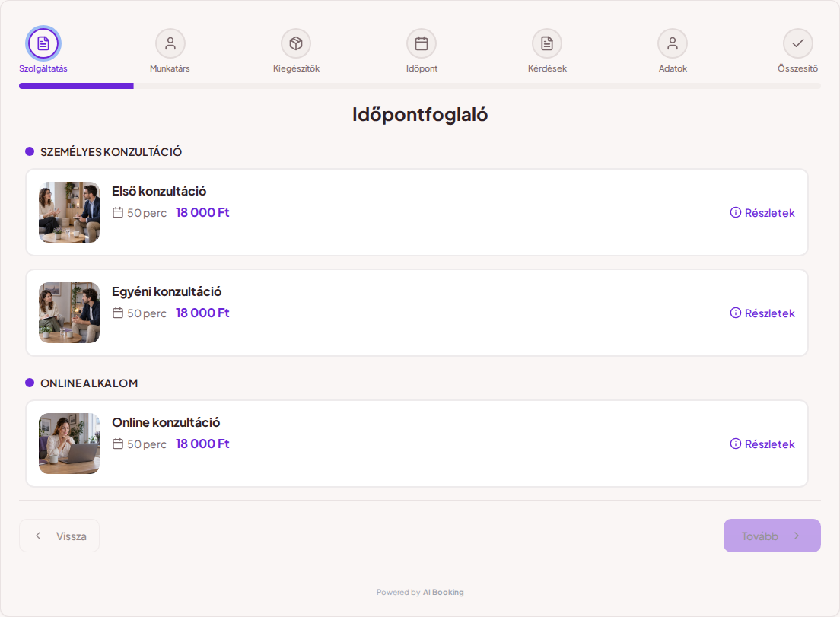This screenshot has width=840, height=617.
Task: Open Részletek for Első konzultáció
Action: click(x=762, y=212)
